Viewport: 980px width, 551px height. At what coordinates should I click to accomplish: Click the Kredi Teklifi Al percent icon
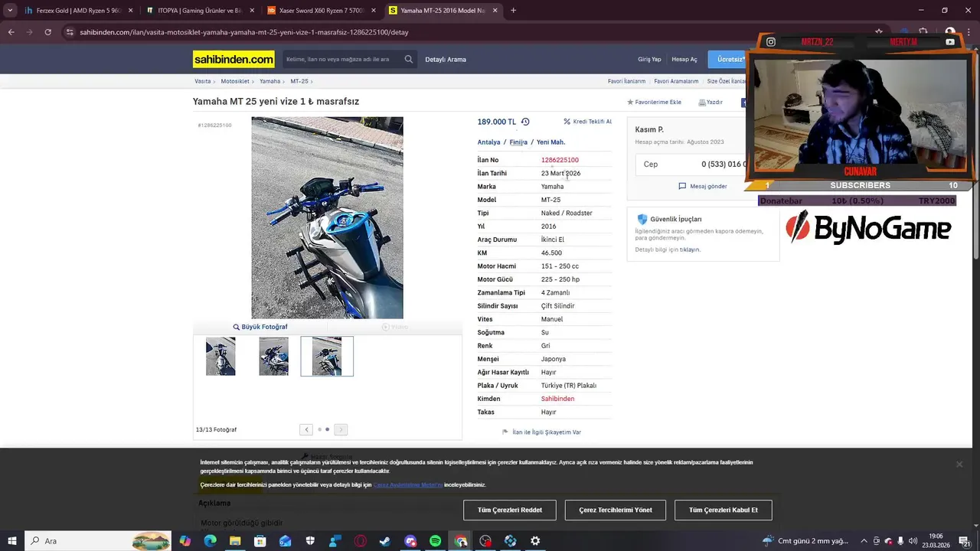567,122
